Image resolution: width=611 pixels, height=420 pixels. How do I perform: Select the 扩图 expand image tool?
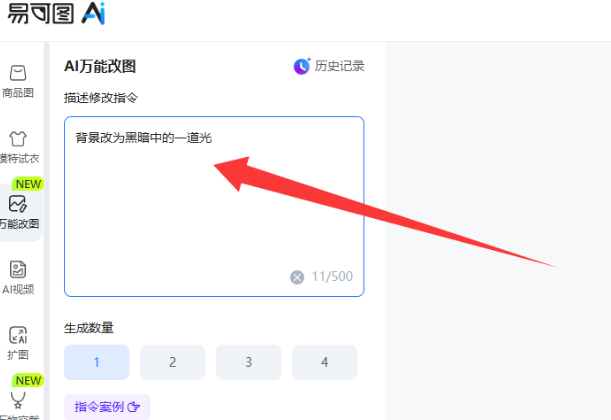pyautogui.click(x=18, y=335)
